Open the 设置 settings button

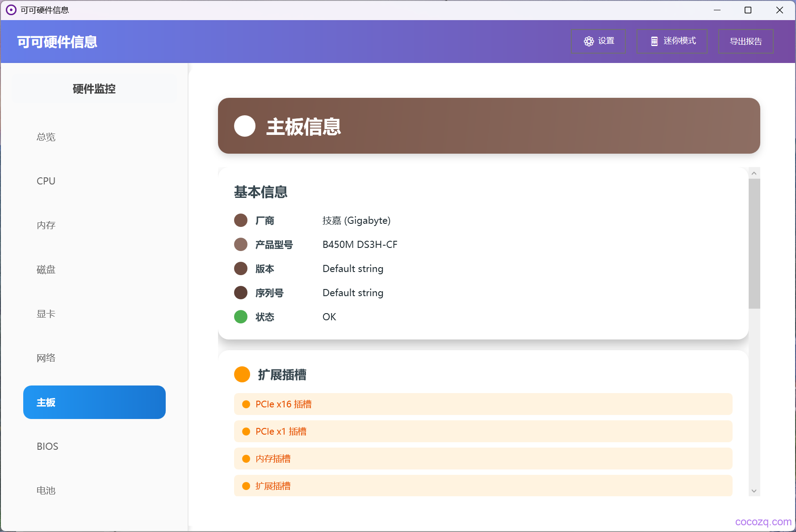coord(599,41)
